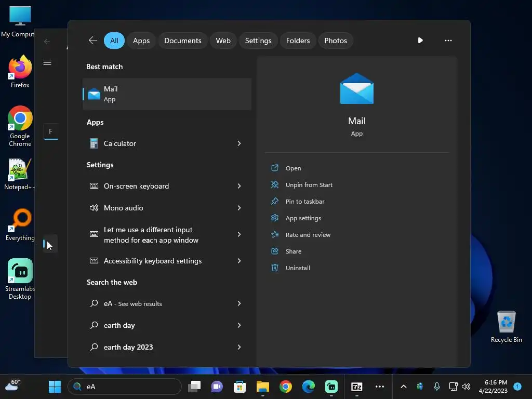Click the Calculator app icon in results
This screenshot has width=532, height=399.
click(x=94, y=143)
